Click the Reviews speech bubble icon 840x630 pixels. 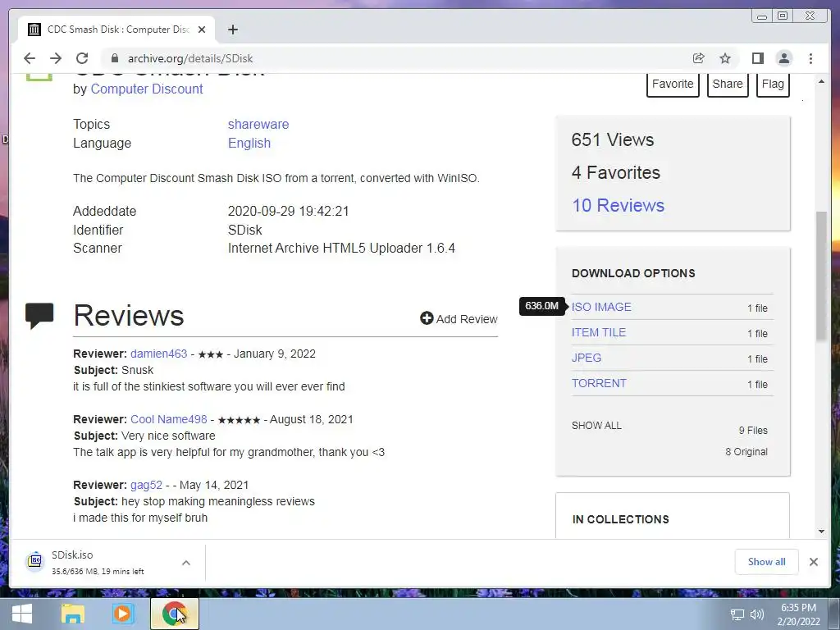[39, 316]
